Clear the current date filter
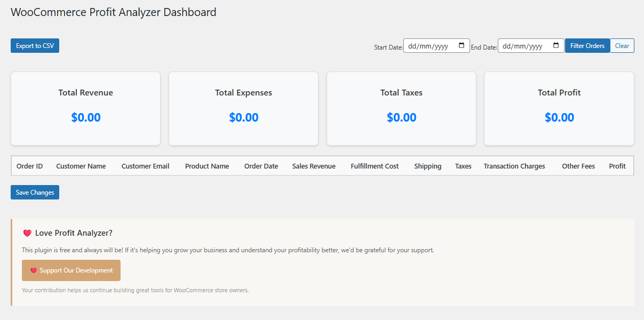Viewport: 644px width, 320px height. pyautogui.click(x=622, y=45)
